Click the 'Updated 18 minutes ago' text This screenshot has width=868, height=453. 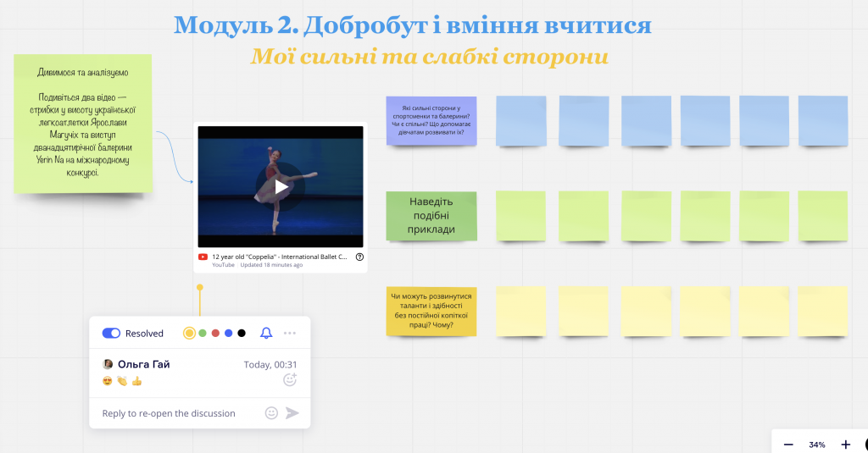271,265
